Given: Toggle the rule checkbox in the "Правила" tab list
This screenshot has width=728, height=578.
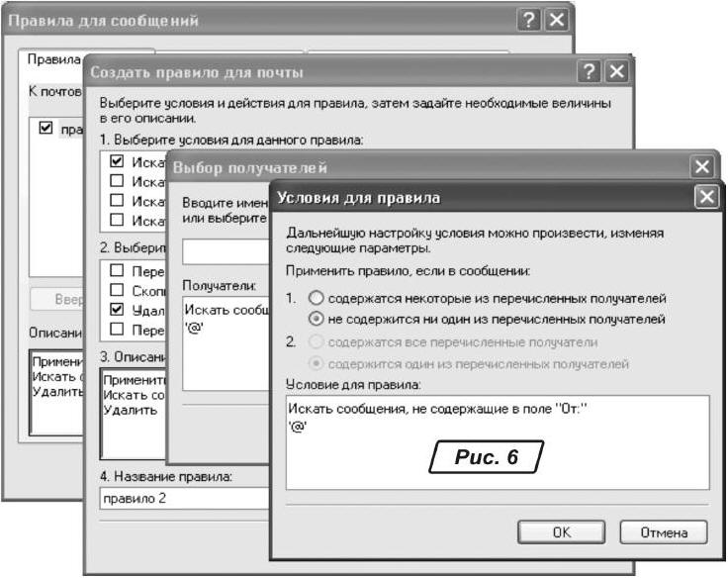Looking at the screenshot, I should coord(45,129).
